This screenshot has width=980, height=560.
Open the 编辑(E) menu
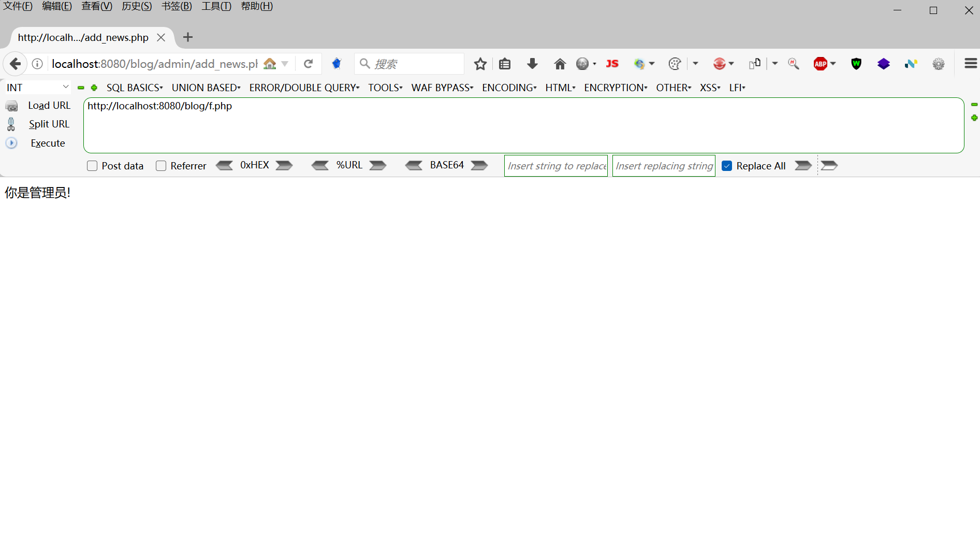coord(57,6)
